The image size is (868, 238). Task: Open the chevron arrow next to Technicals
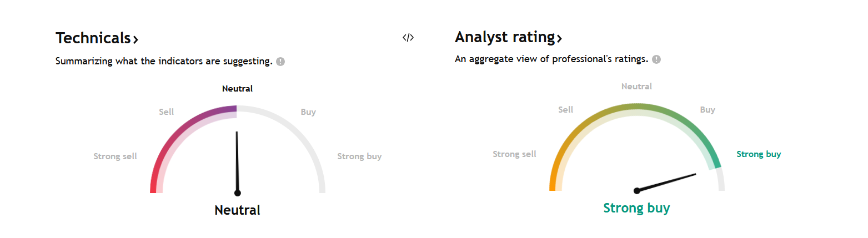tap(136, 39)
